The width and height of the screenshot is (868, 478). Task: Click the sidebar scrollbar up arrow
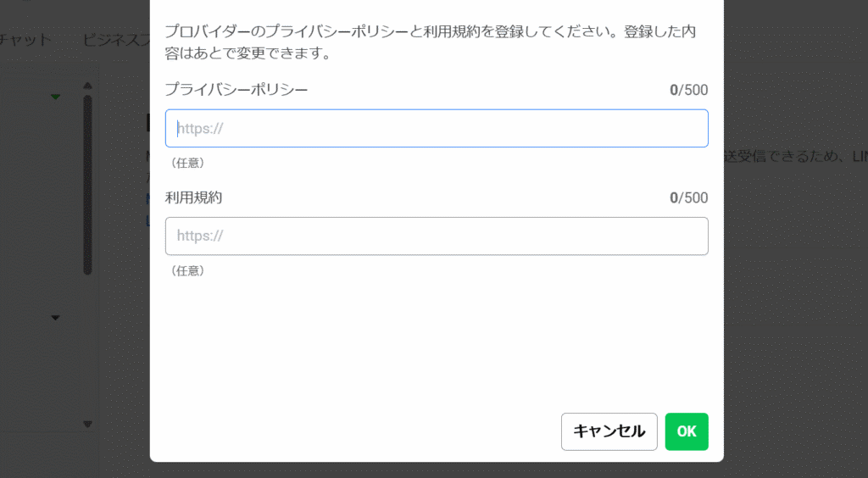click(x=87, y=86)
